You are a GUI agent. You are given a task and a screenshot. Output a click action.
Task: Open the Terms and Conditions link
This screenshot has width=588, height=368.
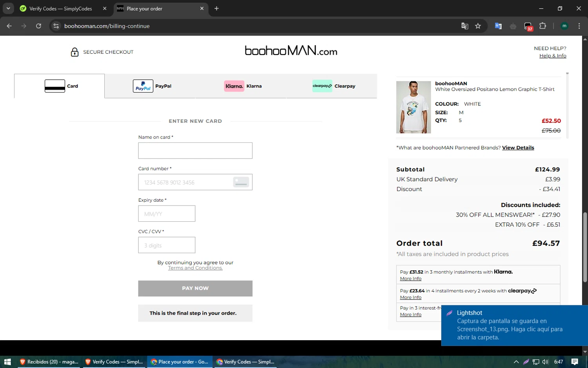click(195, 268)
